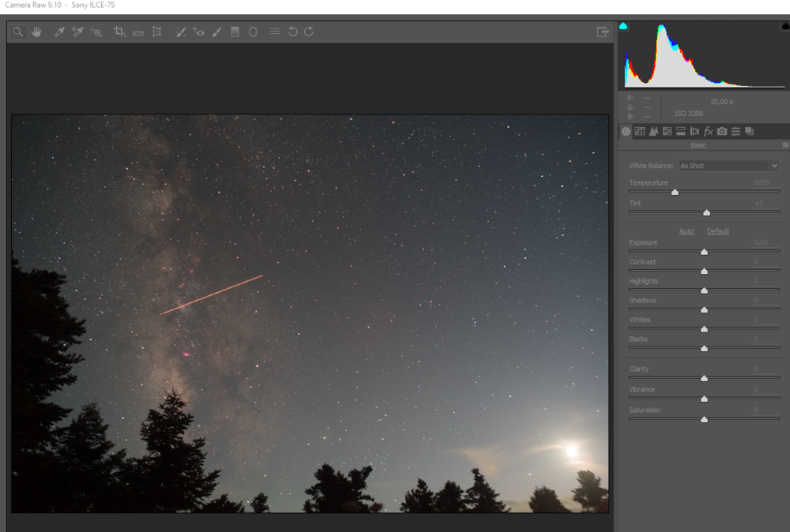The width and height of the screenshot is (790, 532).
Task: Rotate image 90 degrees clockwise
Action: 309,32
